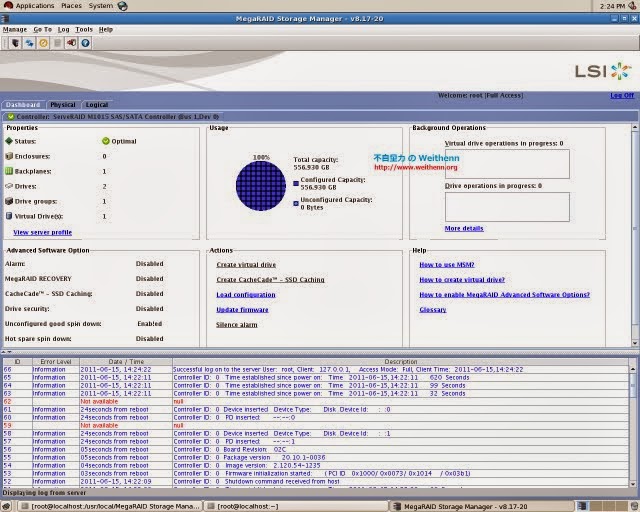Switch to the Physical tab

(x=63, y=105)
